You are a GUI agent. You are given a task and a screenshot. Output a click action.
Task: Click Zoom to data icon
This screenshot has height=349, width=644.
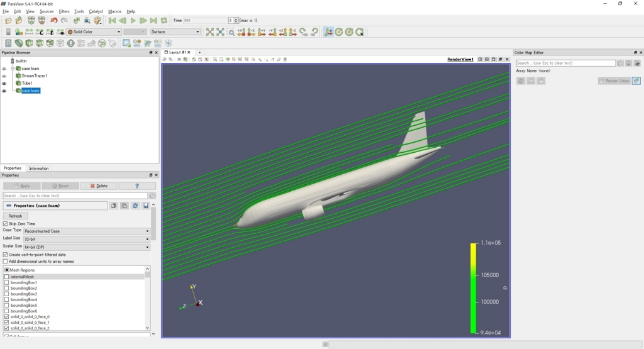coord(221,32)
